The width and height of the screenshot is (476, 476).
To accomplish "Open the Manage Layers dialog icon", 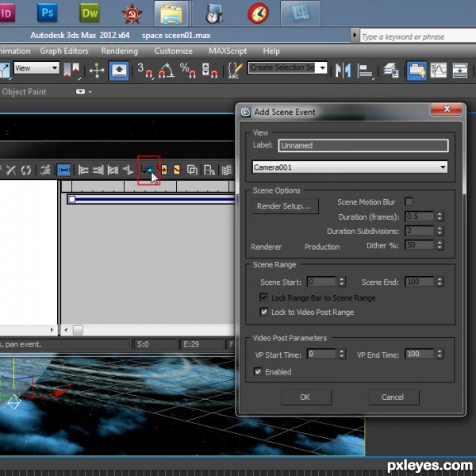I will coord(391,71).
